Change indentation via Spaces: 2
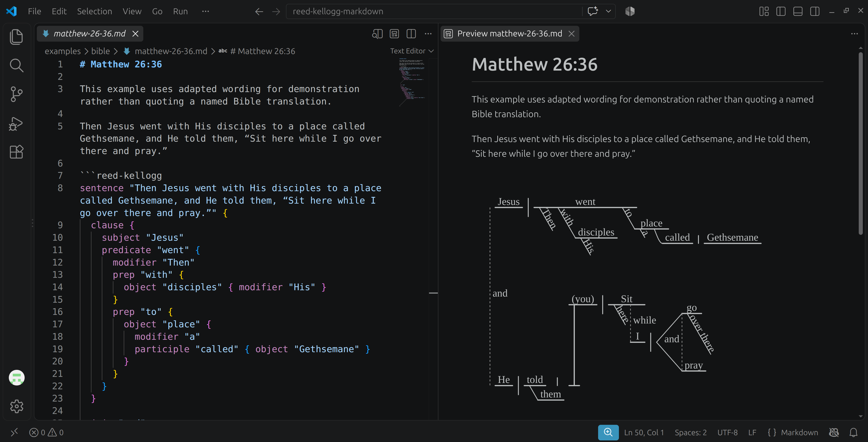The width and height of the screenshot is (868, 442). click(690, 432)
